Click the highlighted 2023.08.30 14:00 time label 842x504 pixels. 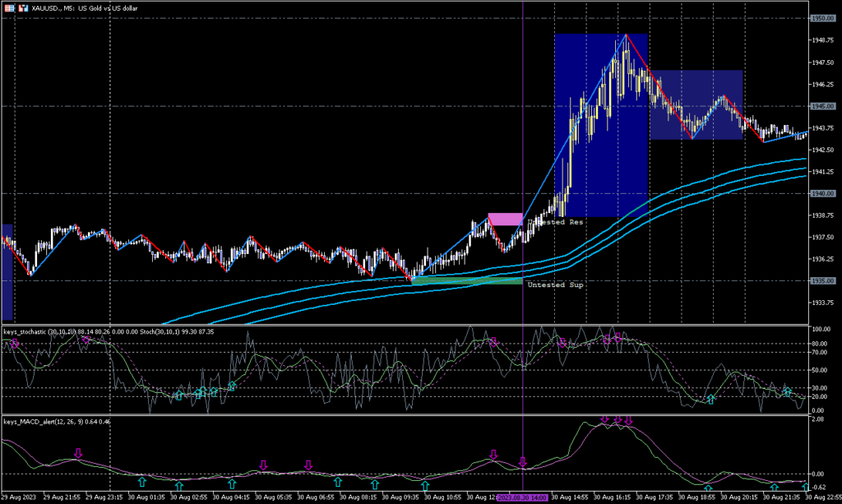click(x=523, y=497)
